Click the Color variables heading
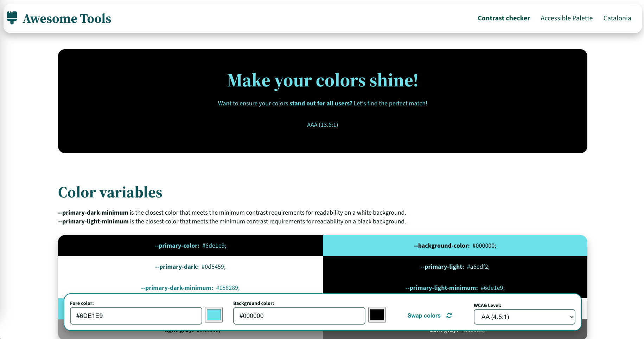 pos(110,192)
